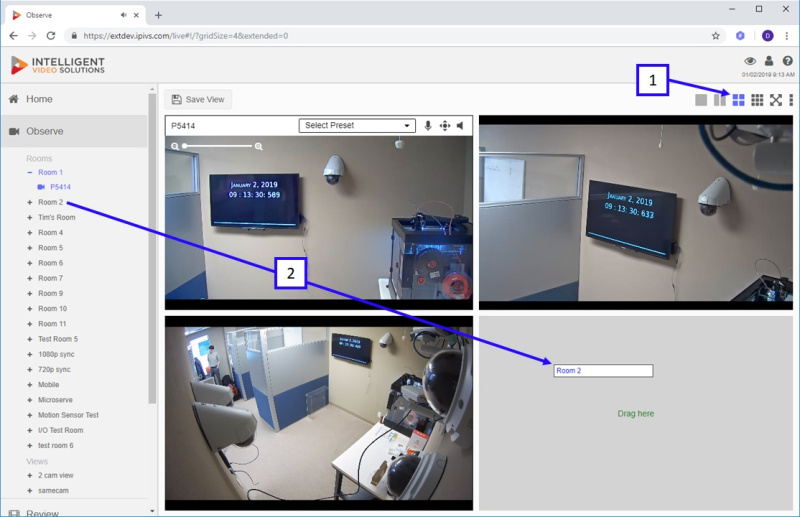The image size is (800, 517).
Task: Click the Test Room 5 entry
Action: 58,339
